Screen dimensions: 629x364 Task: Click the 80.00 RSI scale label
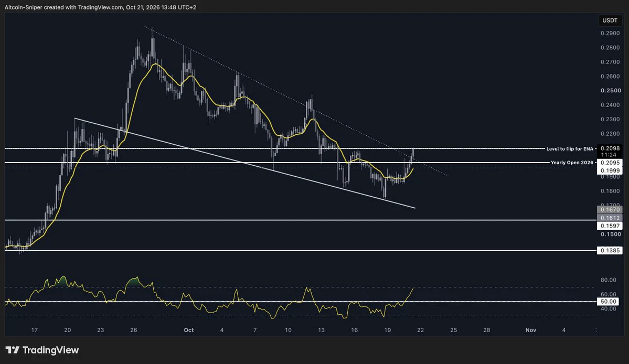(608, 280)
